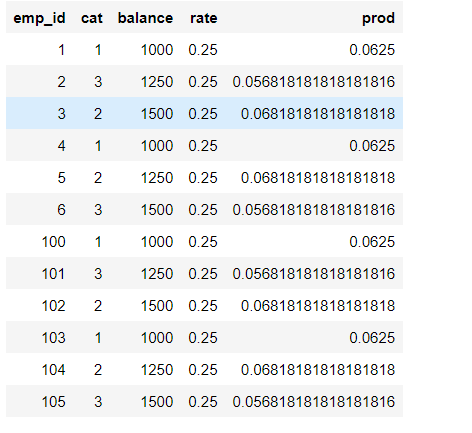Image resolution: width=472 pixels, height=433 pixels.
Task: Click balance 1000 in emp_id 103 row
Action: point(157,338)
